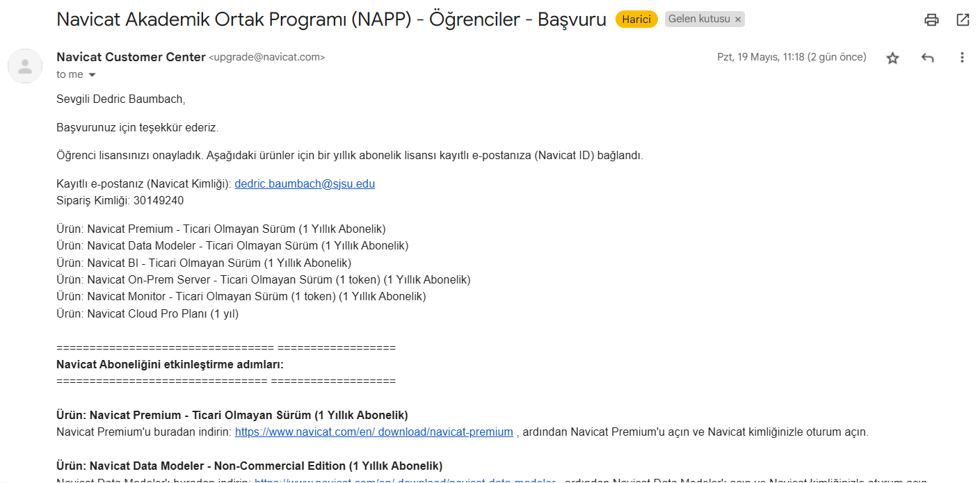Click the first 'Ürün: Navicat Premium' list line
Screen dimensions: 980x483
point(221,229)
